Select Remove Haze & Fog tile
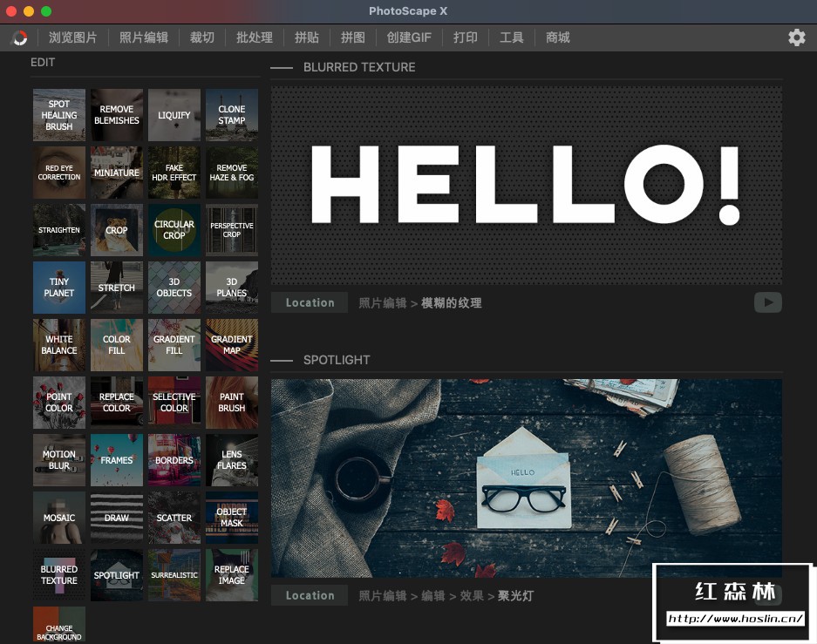817x644 pixels. click(232, 173)
